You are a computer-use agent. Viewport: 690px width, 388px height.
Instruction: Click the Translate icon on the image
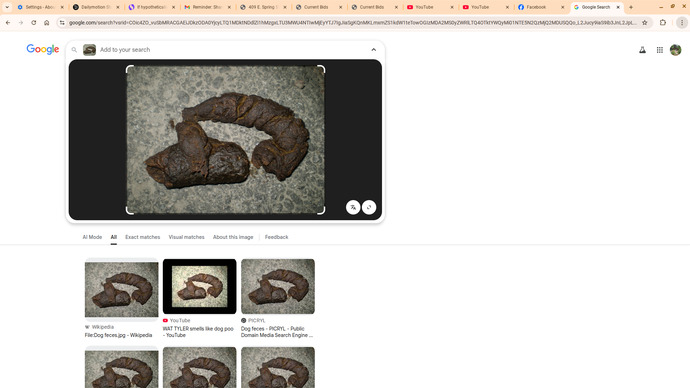coord(353,207)
